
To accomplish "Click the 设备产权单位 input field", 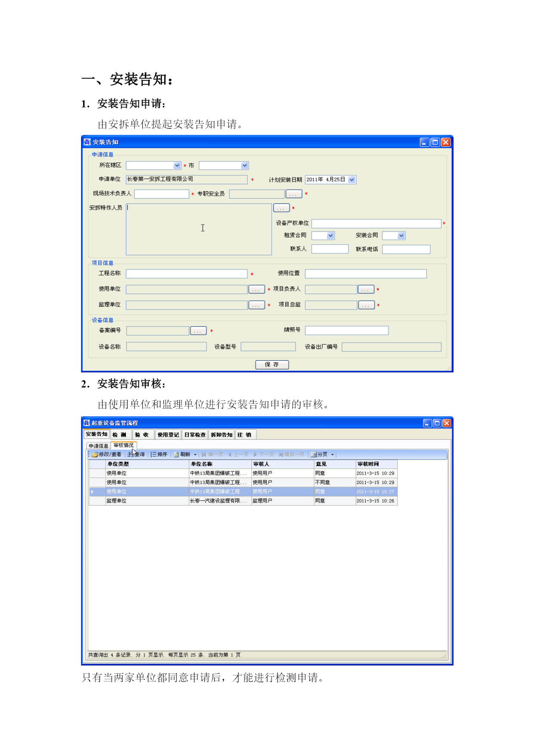I will point(376,224).
